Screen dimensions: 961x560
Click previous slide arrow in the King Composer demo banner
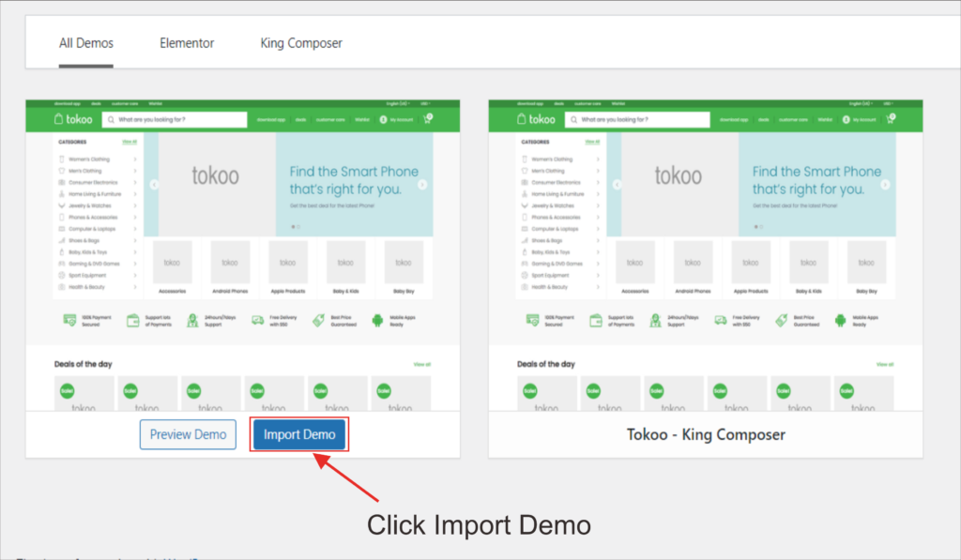pos(617,185)
